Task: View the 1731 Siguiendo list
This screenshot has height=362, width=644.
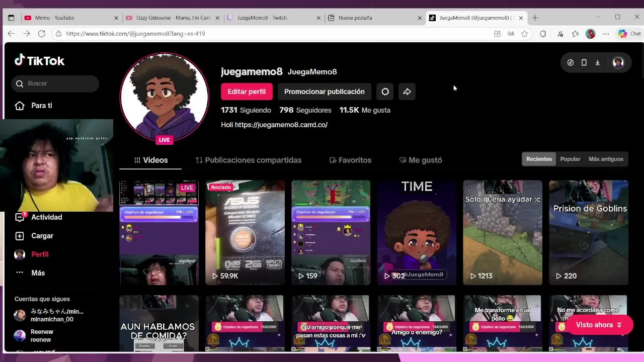Action: tap(246, 110)
